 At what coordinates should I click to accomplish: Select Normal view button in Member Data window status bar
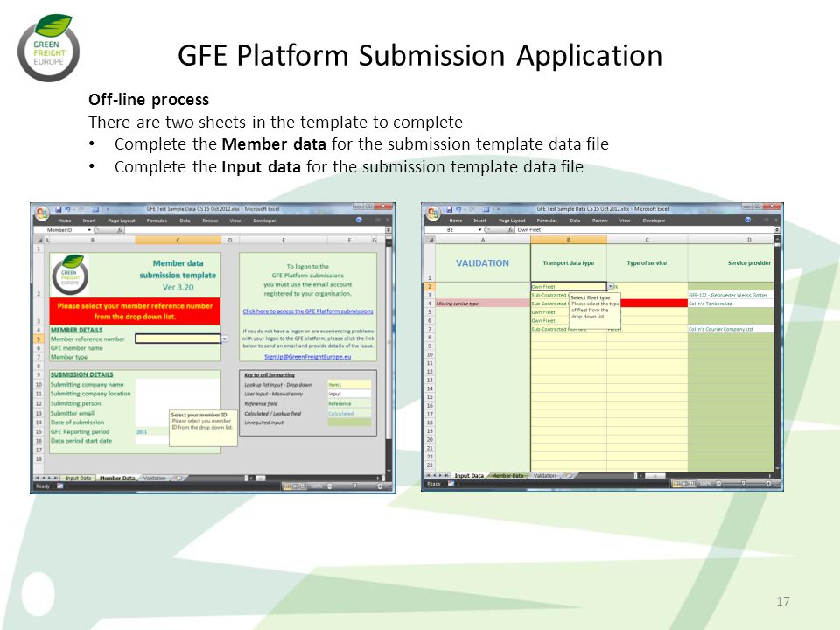pyautogui.click(x=287, y=486)
